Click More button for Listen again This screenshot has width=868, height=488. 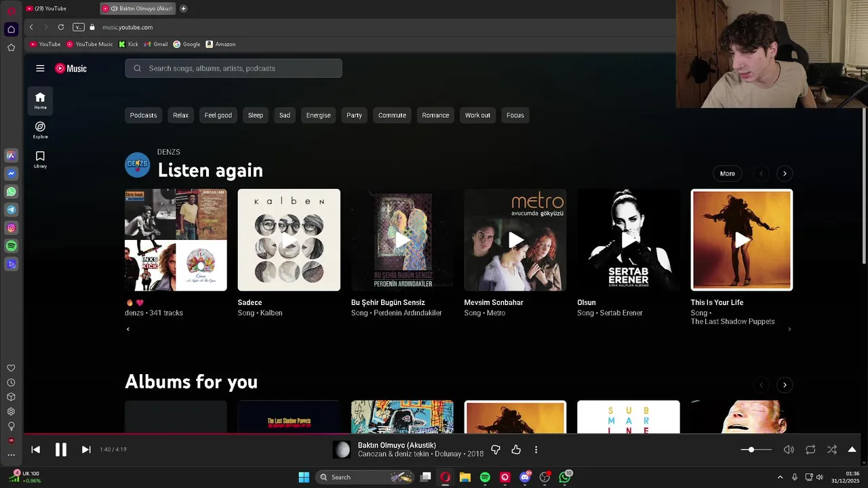pyautogui.click(x=727, y=174)
